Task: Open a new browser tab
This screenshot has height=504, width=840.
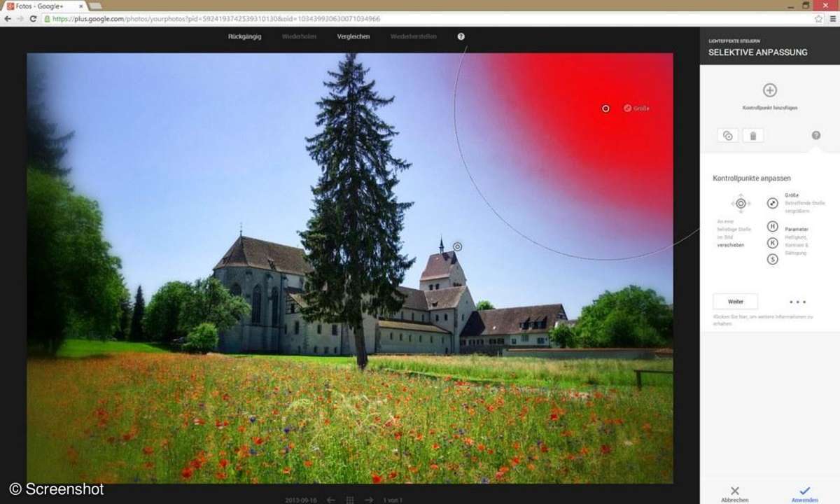Action: click(95, 6)
